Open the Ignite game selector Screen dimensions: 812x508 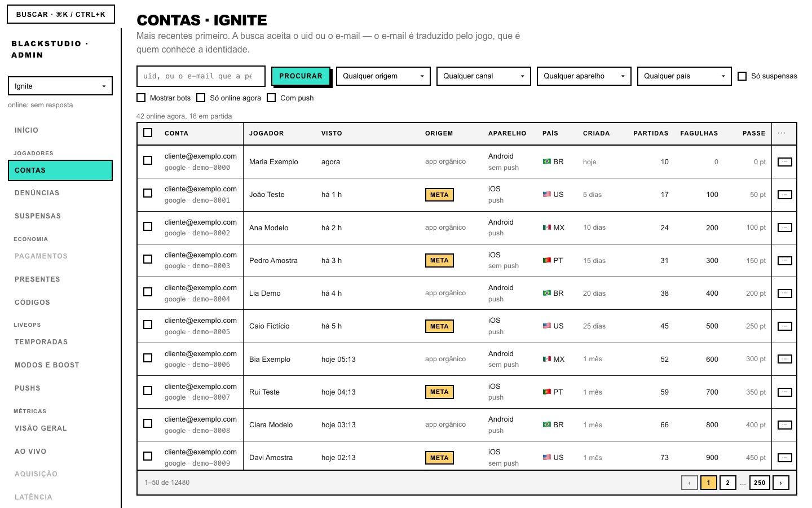[x=60, y=86]
